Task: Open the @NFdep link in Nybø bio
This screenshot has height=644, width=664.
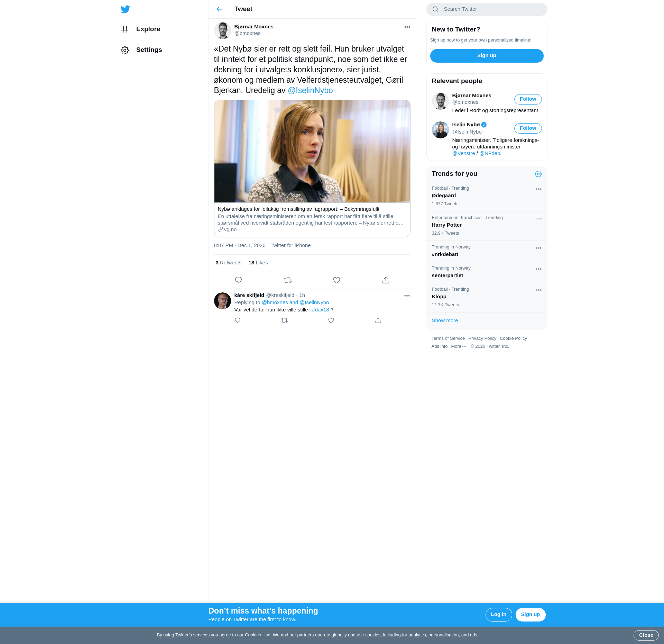Action: 489,153
